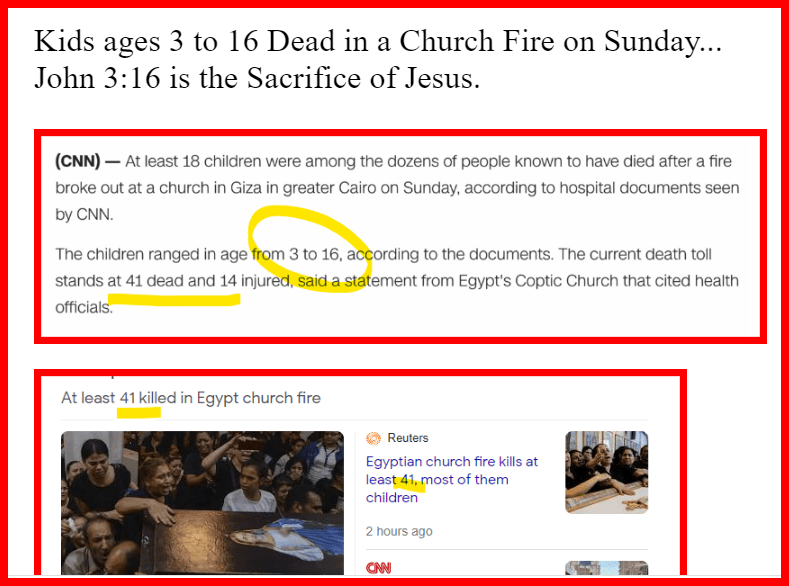This screenshot has width=789, height=586.
Task: Click the word 'officials.' ending the paragraph
Action: [x=84, y=307]
